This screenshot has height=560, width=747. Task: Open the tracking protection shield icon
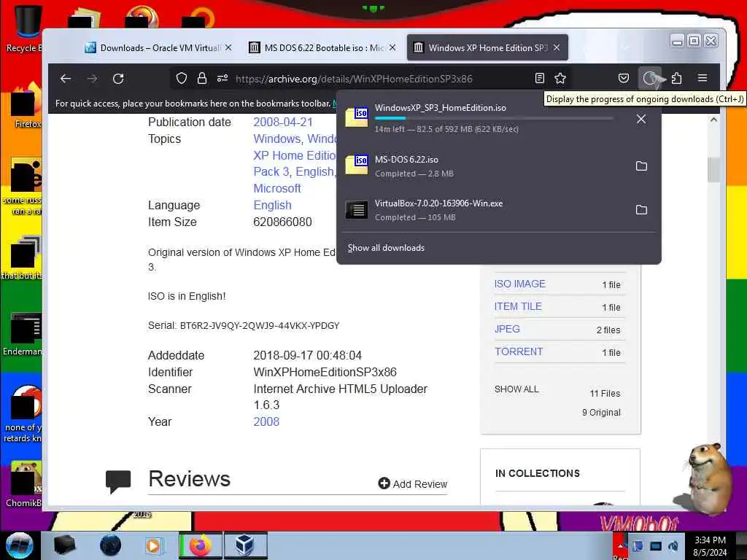[182, 79]
